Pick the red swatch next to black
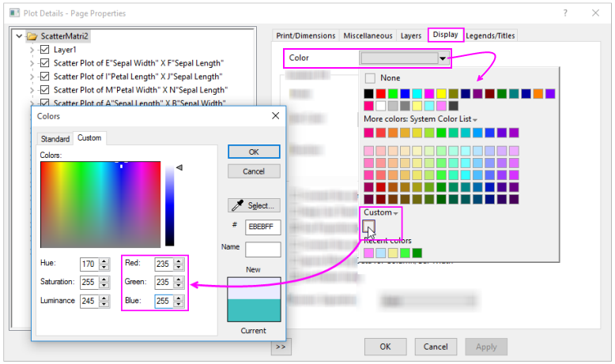615x364 pixels. click(381, 94)
